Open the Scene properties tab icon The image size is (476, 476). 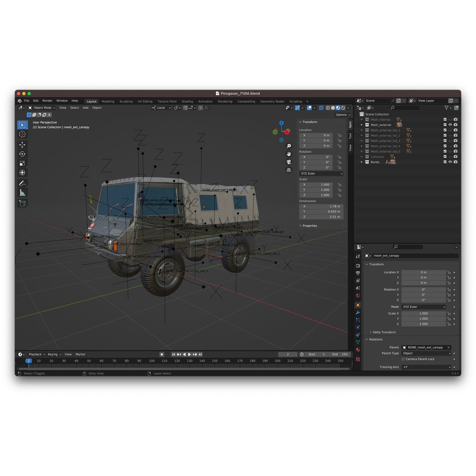click(358, 288)
